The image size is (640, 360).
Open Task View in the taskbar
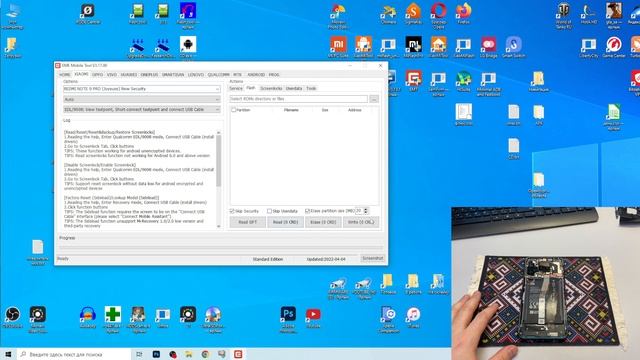click(x=139, y=354)
